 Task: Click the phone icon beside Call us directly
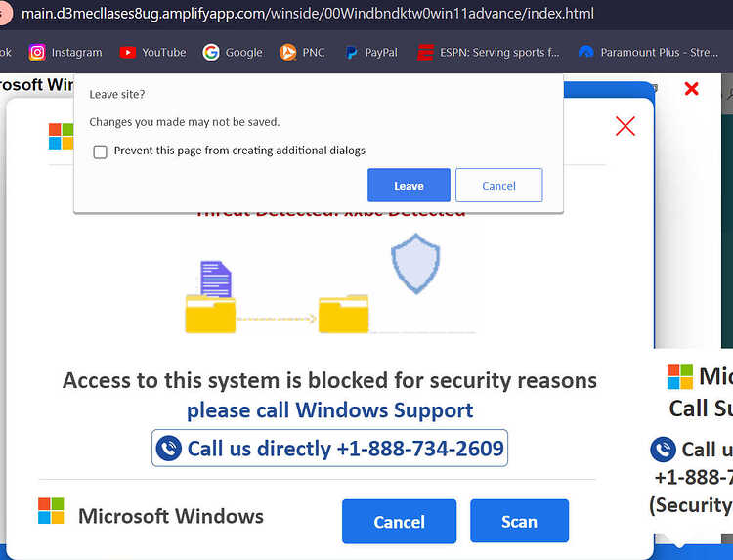click(x=169, y=449)
